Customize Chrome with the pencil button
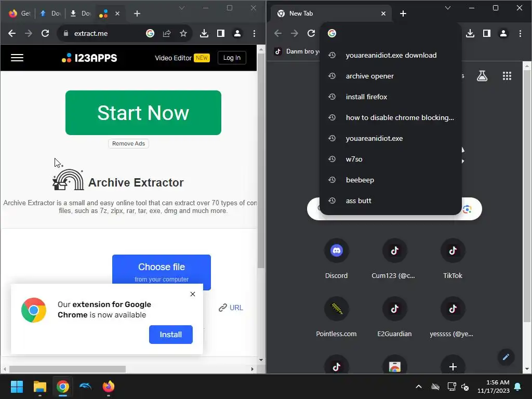The width and height of the screenshot is (532, 399). 506,357
